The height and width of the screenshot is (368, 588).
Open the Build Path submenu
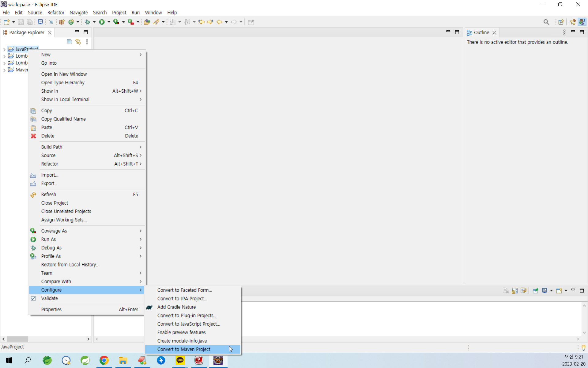click(x=87, y=147)
